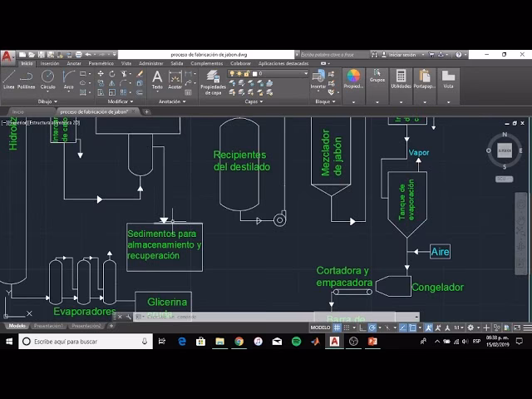
Task: Click the Insertar block icon
Action: (318, 77)
